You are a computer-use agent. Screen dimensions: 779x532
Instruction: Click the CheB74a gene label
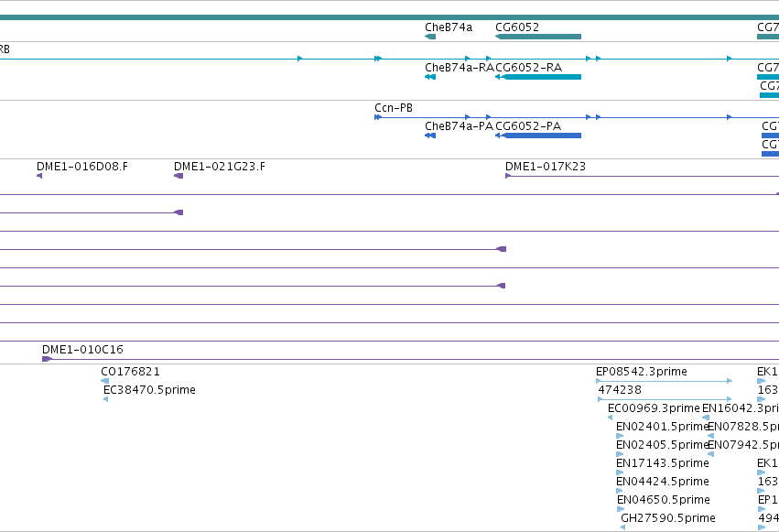coord(449,27)
